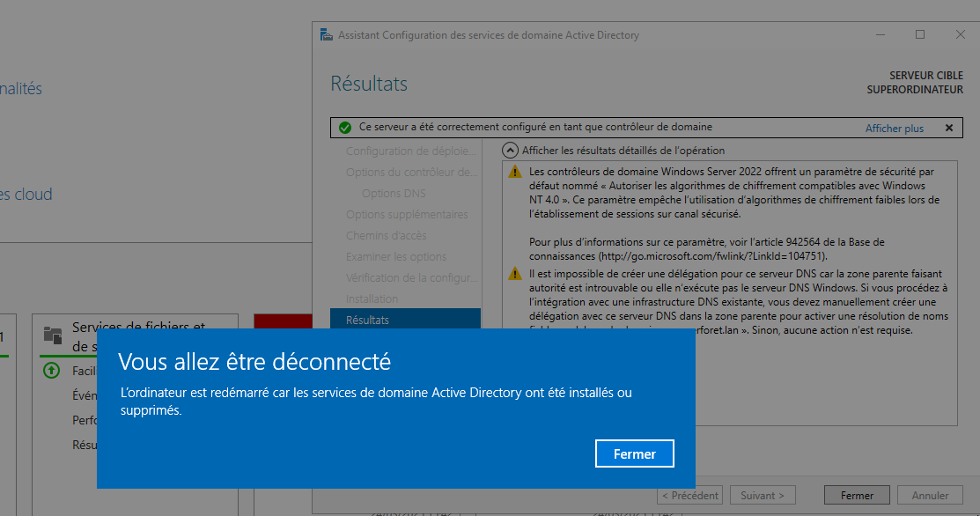Screen dimensions: 980x516
Task: Click the red tile header in Server Manager
Action: (284, 321)
